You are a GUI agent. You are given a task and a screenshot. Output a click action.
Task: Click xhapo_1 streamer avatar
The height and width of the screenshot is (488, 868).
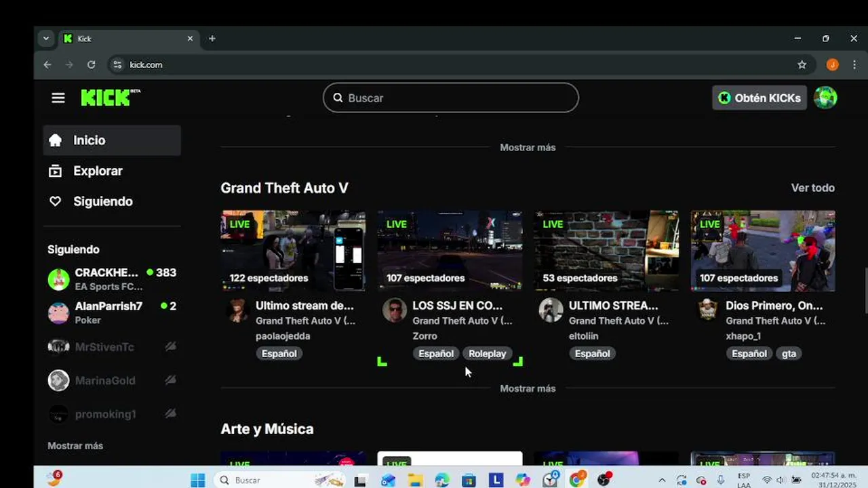coord(708,310)
